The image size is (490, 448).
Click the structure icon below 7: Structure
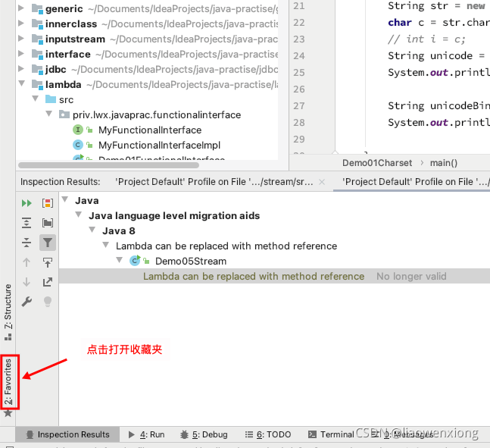pyautogui.click(x=8, y=337)
